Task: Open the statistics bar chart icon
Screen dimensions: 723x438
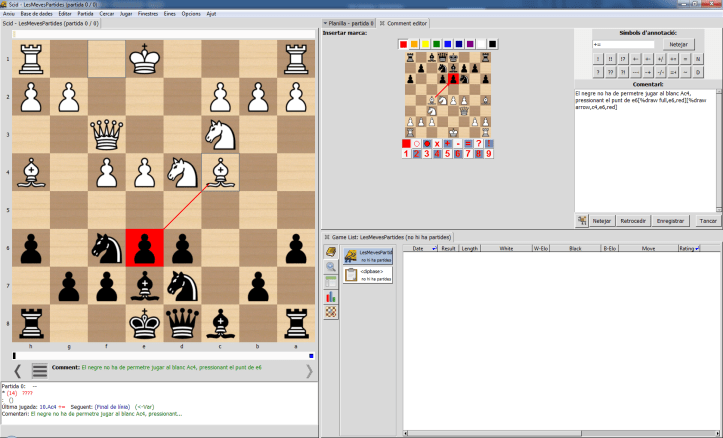Action: coord(331,297)
